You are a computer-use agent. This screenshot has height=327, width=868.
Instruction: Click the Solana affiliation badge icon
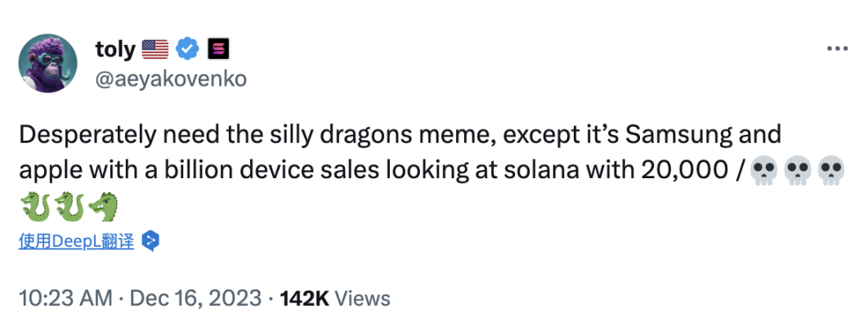pyautogui.click(x=217, y=50)
